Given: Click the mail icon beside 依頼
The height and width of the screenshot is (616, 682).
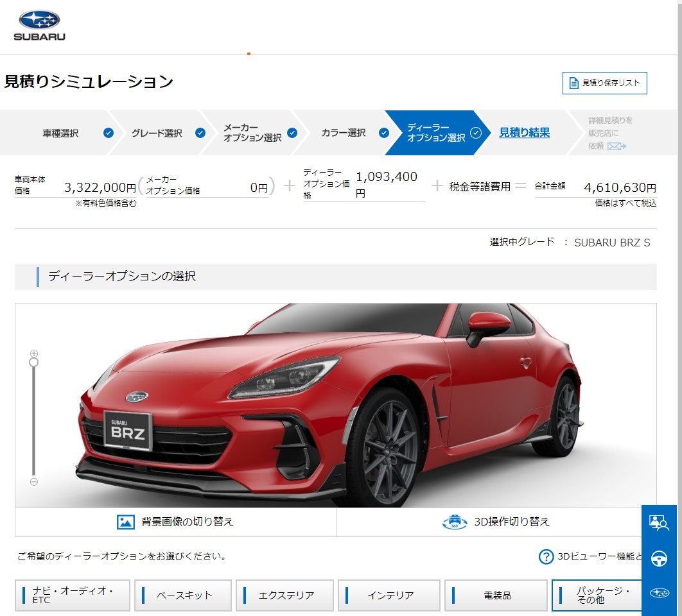Looking at the screenshot, I should pyautogui.click(x=616, y=146).
